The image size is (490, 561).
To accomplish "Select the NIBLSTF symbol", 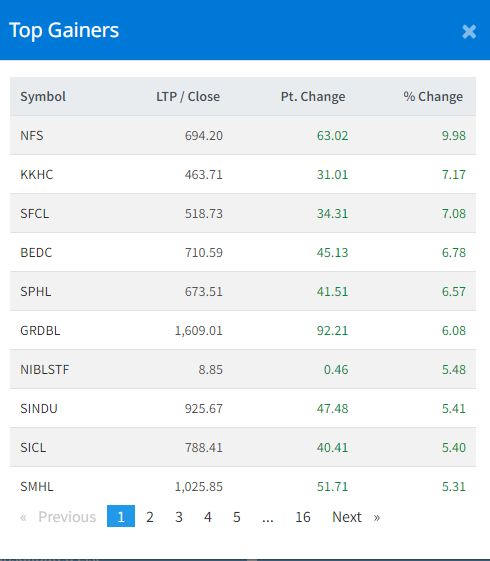I will tap(45, 370).
